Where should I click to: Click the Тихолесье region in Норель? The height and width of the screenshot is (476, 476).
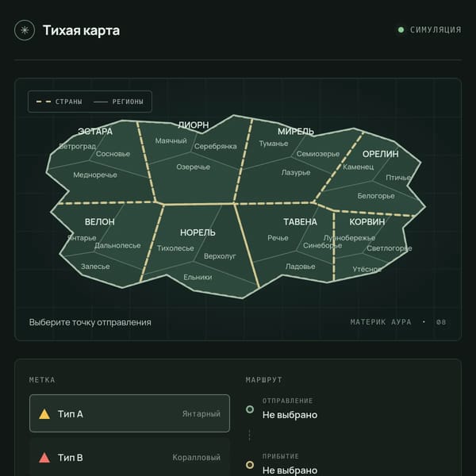[x=175, y=248]
